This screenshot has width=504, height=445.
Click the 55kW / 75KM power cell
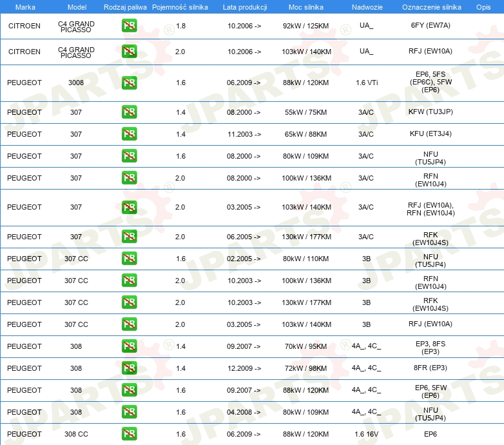point(305,112)
